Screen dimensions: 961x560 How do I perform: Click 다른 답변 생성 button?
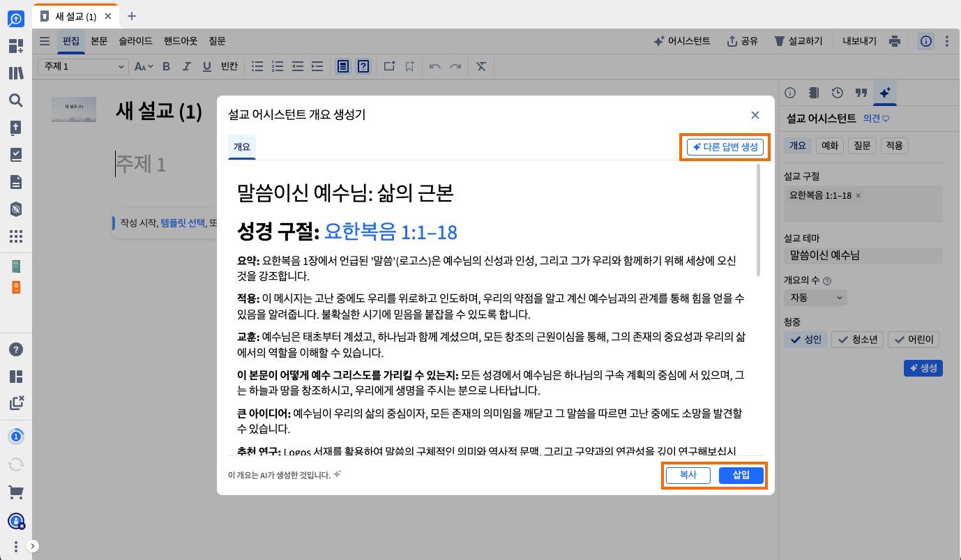pyautogui.click(x=725, y=147)
